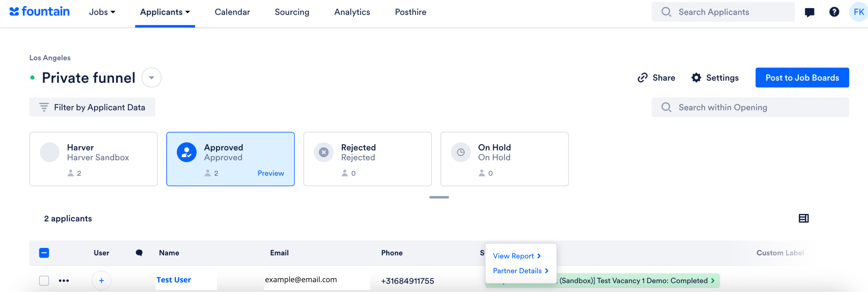
Task: Click the three-dot actions for Test User
Action: click(64, 281)
